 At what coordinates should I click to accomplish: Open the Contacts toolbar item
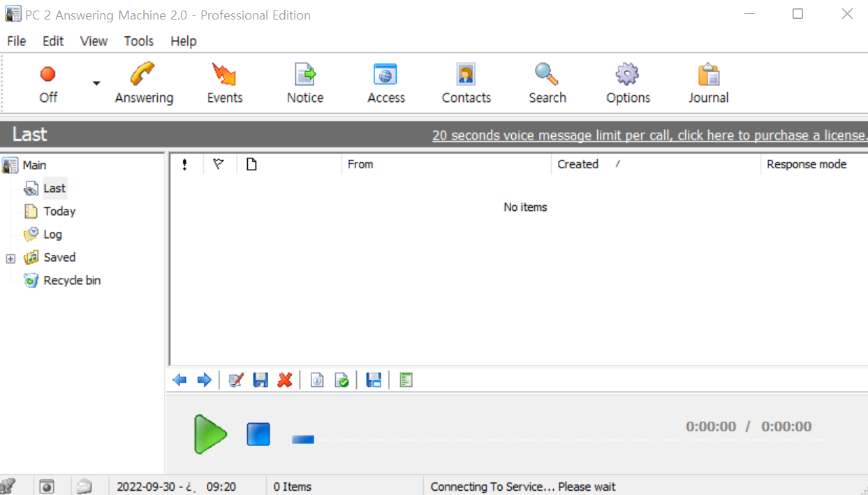tap(466, 84)
